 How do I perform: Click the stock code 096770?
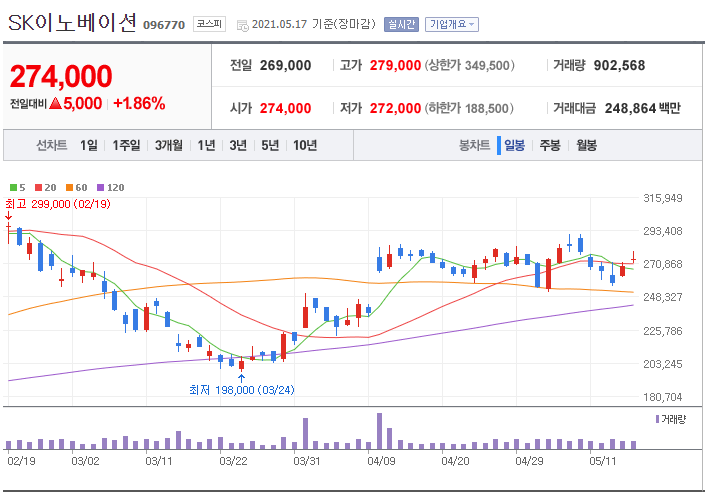pyautogui.click(x=164, y=25)
